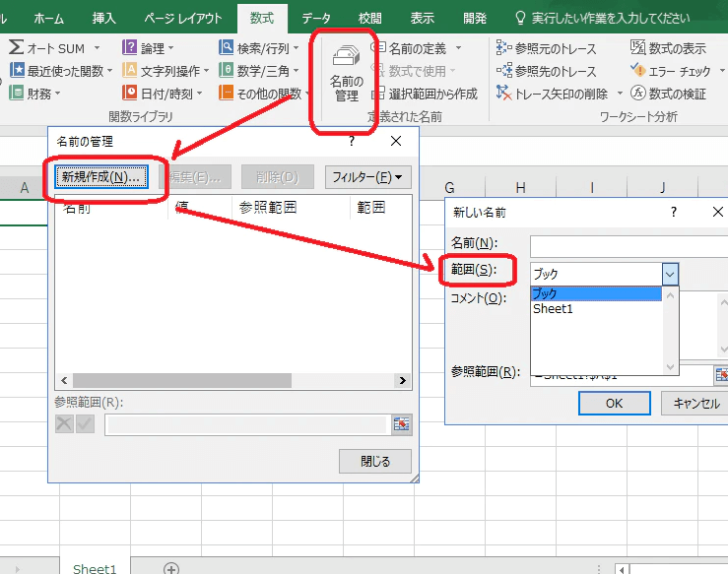Click 選択範囲から作成 command

[x=425, y=94]
